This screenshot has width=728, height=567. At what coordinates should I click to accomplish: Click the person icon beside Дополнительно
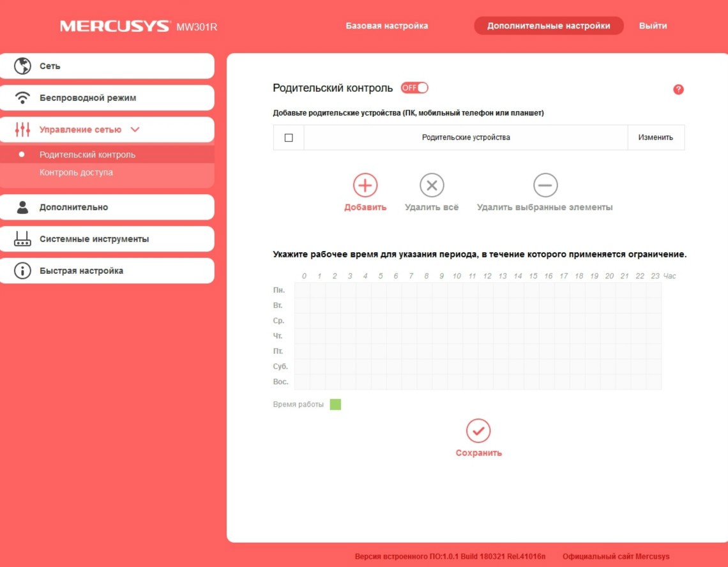click(x=23, y=207)
